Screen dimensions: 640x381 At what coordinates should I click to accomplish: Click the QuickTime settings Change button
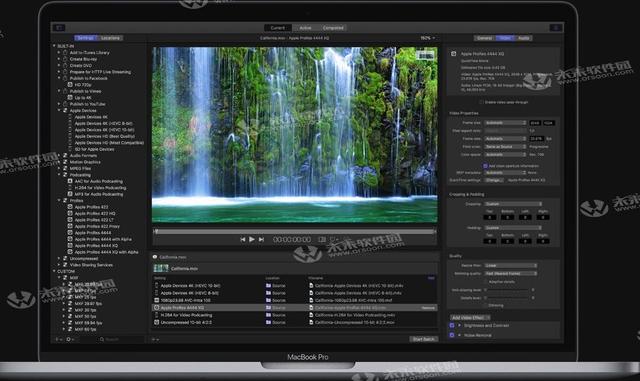493,180
